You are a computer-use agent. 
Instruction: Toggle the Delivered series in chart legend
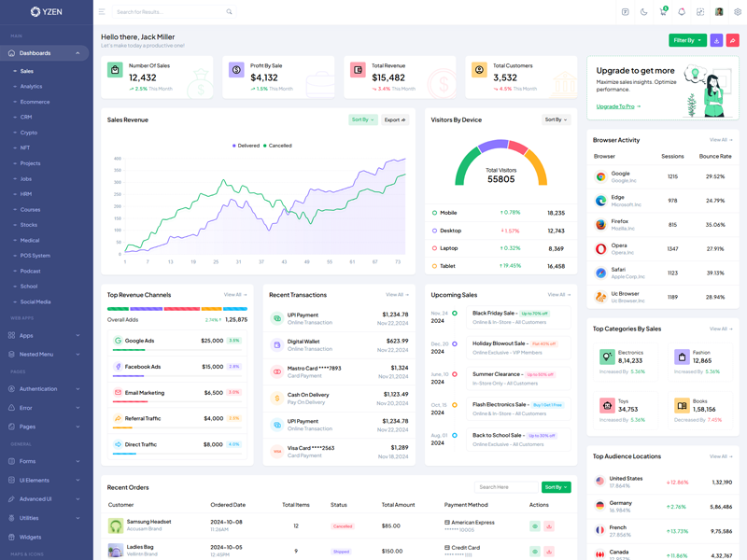click(247, 146)
